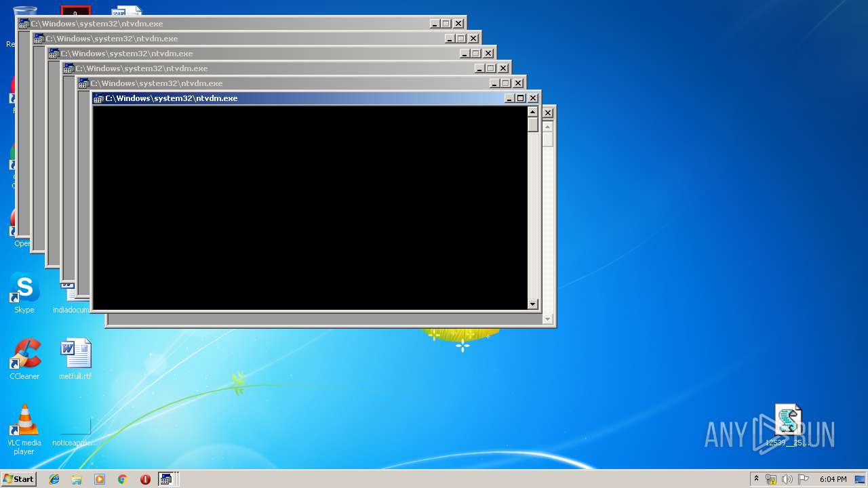Click scroll-up arrow in active console
This screenshot has height=488, width=868.
533,113
